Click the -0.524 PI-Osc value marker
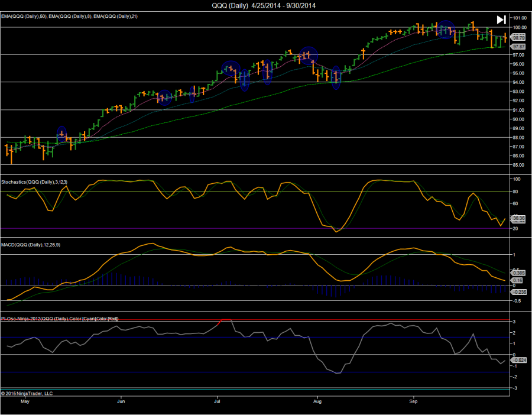This screenshot has height=415, width=532. [519, 360]
